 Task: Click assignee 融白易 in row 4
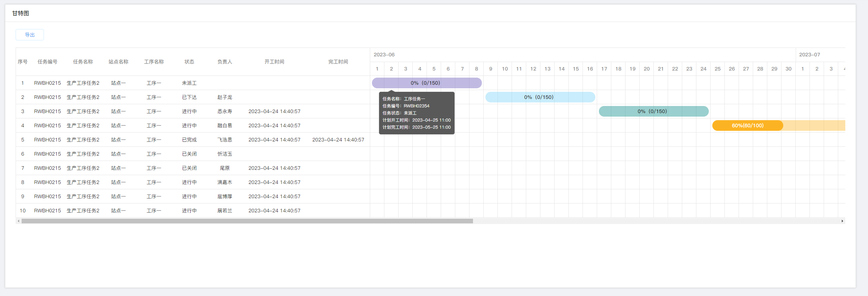[x=225, y=125]
